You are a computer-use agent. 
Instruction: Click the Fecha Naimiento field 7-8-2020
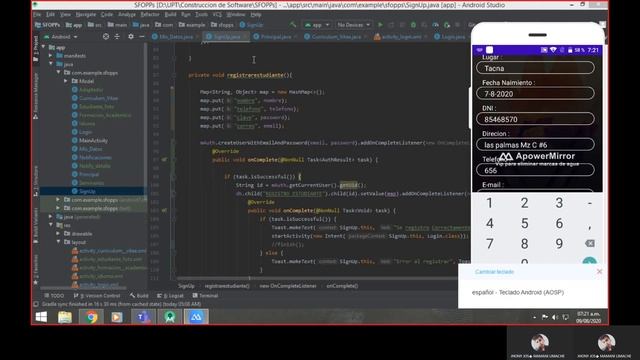[x=535, y=93]
